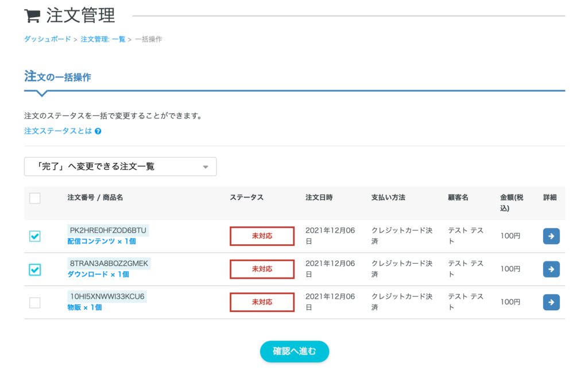Go to ダッシュボード breadcrumb link

[x=48, y=39]
